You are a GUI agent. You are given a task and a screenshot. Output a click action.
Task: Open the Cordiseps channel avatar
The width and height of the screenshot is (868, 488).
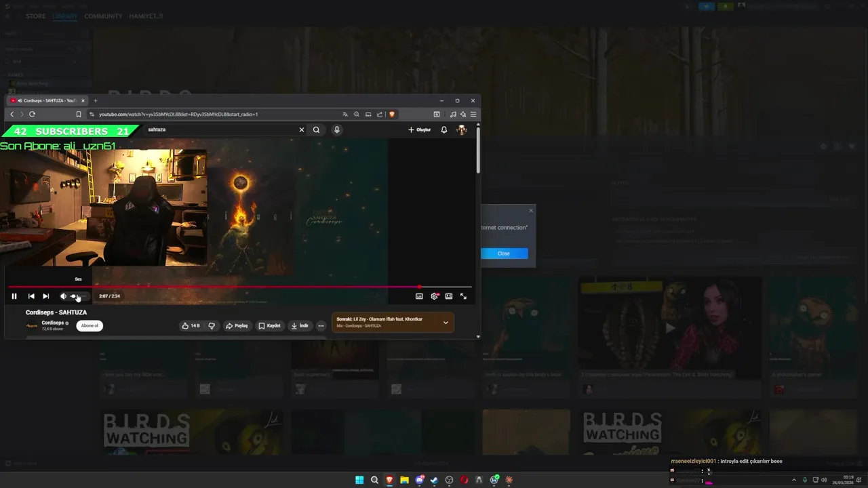click(32, 325)
